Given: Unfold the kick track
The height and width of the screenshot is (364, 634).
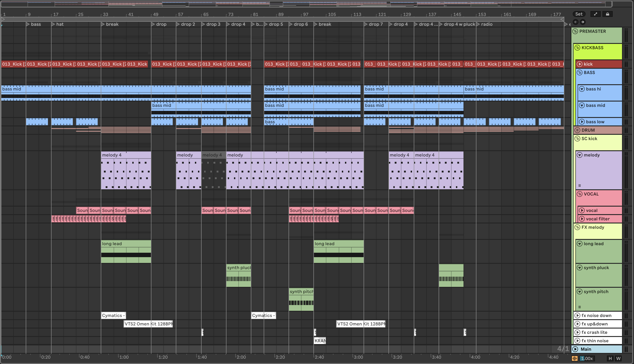Looking at the screenshot, I should (x=580, y=64).
